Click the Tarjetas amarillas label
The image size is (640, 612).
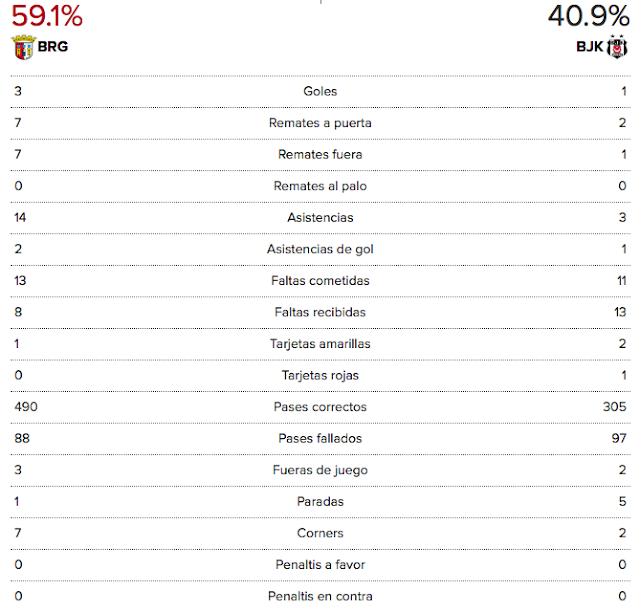point(320,344)
